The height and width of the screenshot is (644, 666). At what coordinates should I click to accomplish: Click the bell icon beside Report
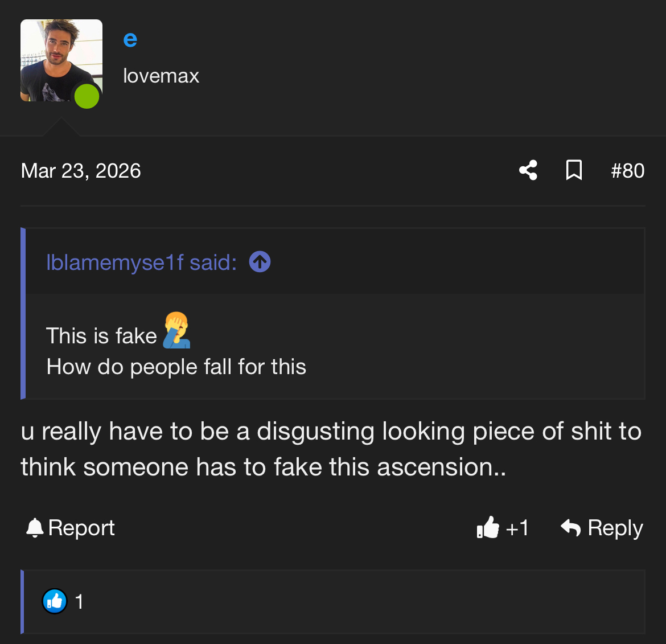(35, 528)
